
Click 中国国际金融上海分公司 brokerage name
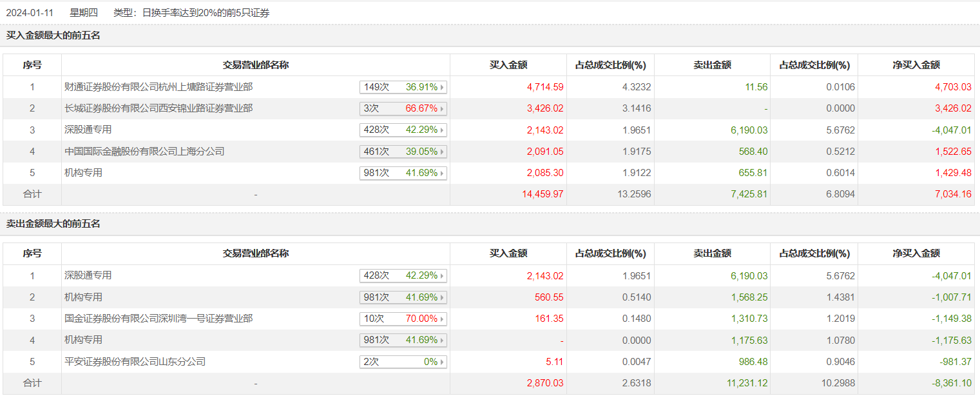[144, 152]
